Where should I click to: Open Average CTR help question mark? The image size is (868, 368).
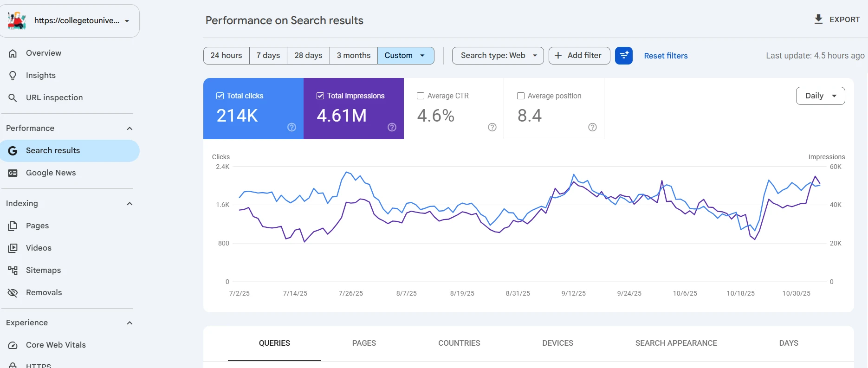coord(492,127)
